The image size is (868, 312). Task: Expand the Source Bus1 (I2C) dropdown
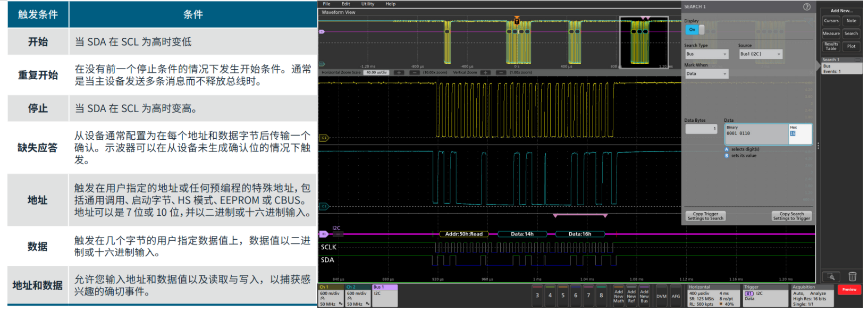[x=761, y=54]
